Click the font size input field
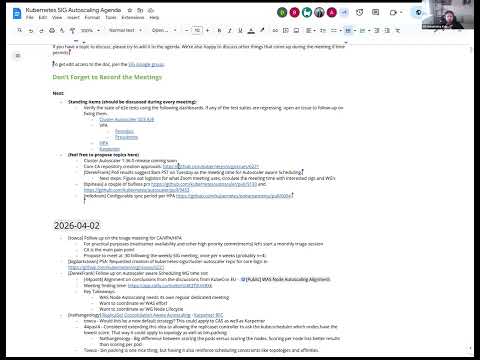Image resolution: width=480 pixels, height=360 pixels. coord(197,30)
